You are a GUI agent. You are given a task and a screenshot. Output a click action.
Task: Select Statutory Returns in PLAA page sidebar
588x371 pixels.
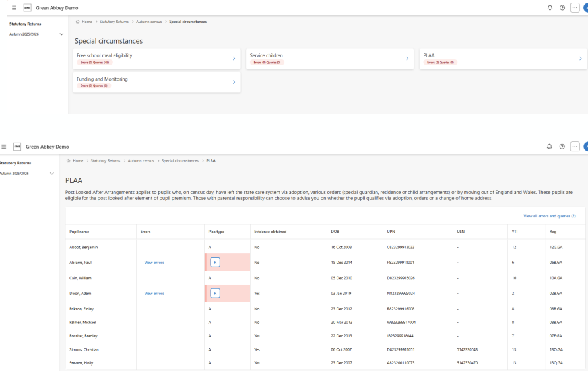click(15, 163)
